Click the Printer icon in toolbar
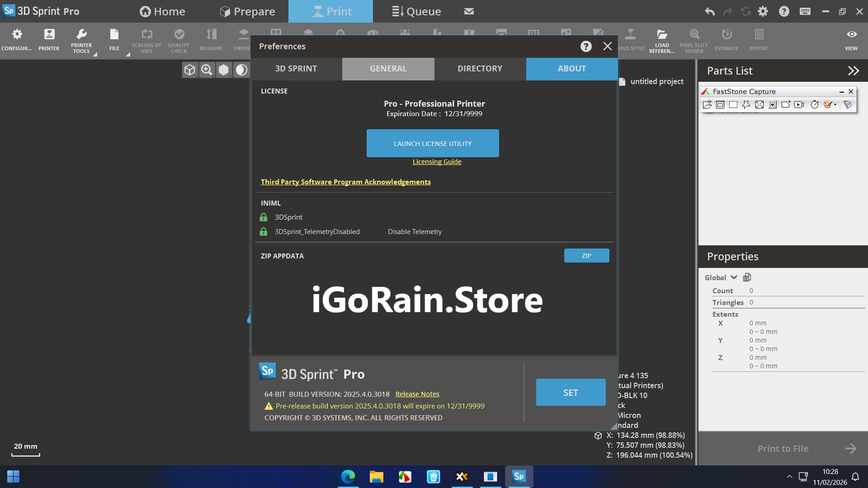Viewport: 868px width, 488px height. coord(49,40)
